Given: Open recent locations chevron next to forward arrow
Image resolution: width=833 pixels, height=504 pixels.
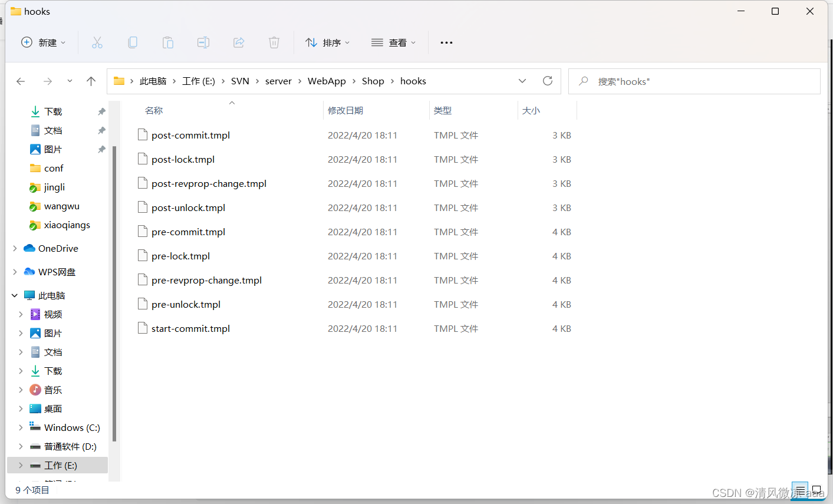Looking at the screenshot, I should coord(70,81).
